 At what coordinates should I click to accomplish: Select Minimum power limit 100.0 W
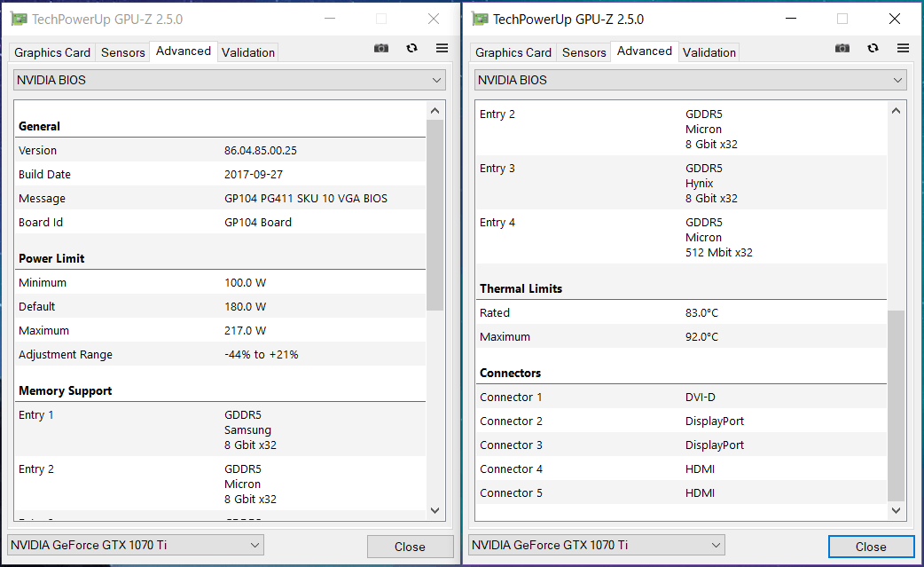click(245, 283)
